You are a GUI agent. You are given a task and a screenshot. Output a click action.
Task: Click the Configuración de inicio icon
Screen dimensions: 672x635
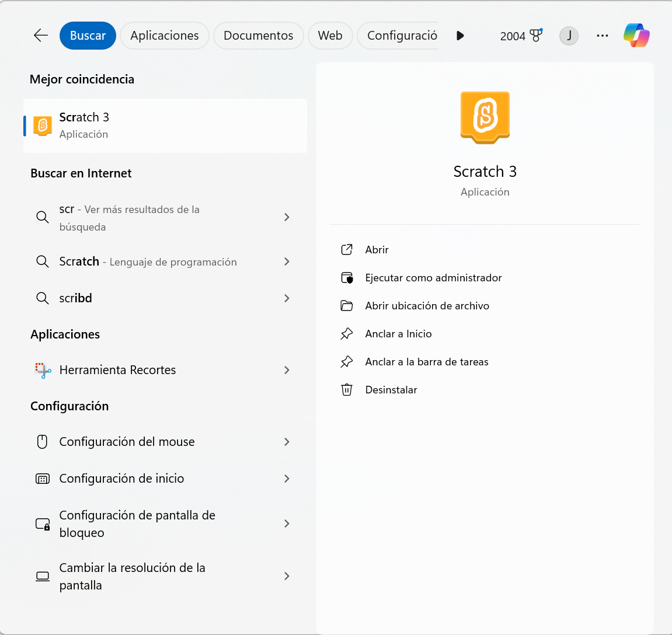point(43,479)
